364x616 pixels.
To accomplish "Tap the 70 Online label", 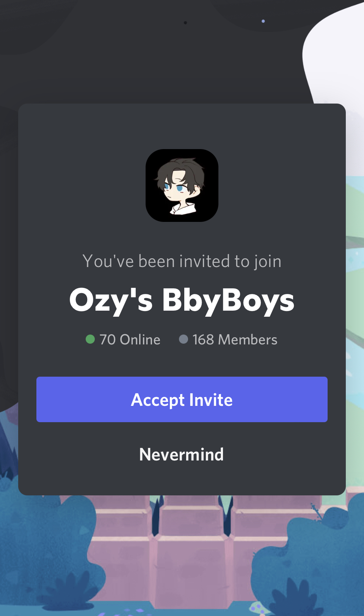I will tap(130, 339).
